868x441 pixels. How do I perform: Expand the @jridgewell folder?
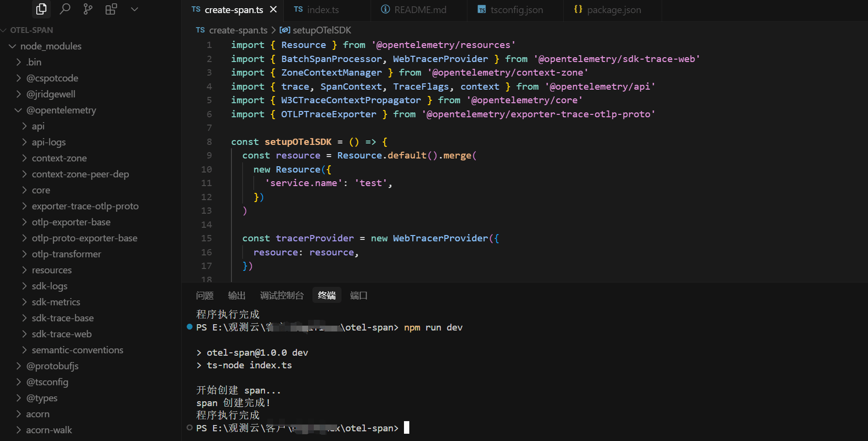click(18, 94)
